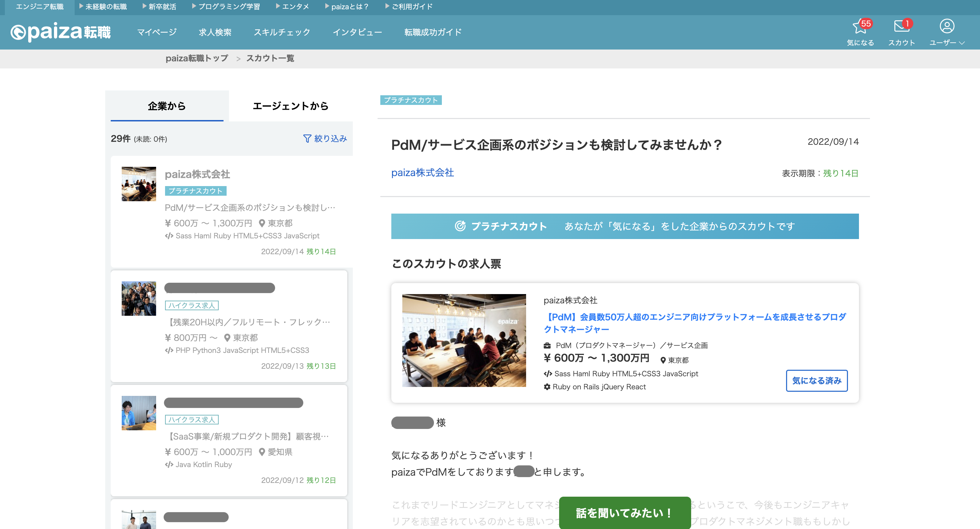Click このスカウトの求人票 heading
This screenshot has width=980, height=529.
pyautogui.click(x=446, y=263)
